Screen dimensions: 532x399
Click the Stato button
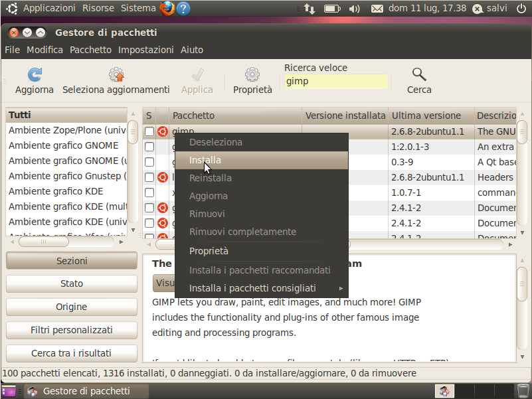[x=72, y=283]
